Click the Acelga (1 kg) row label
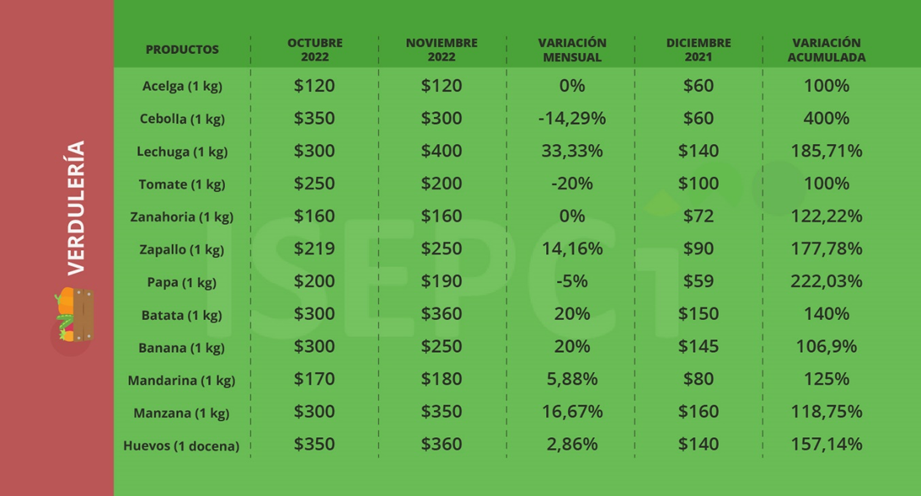Image resolution: width=921 pixels, height=496 pixels. [182, 86]
